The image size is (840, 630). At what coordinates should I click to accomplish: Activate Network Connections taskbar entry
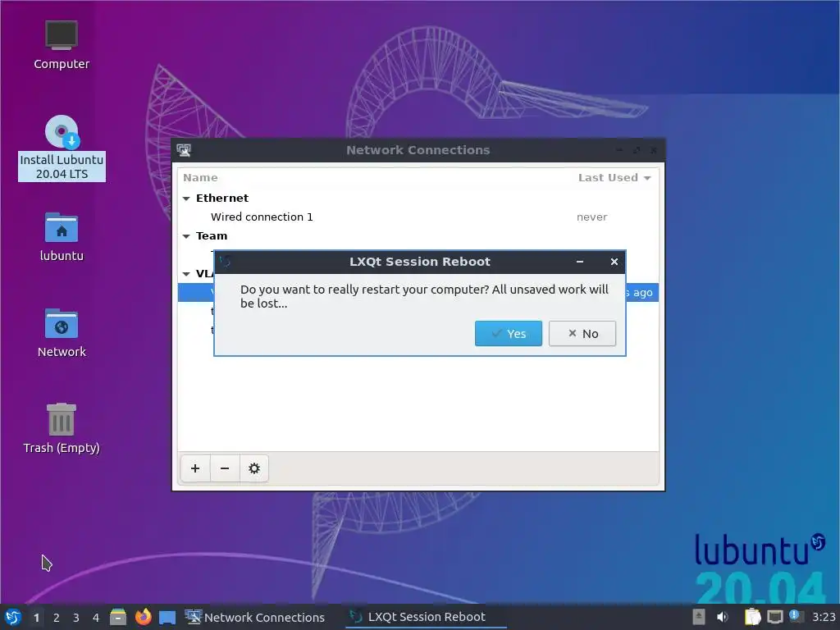[x=255, y=617]
